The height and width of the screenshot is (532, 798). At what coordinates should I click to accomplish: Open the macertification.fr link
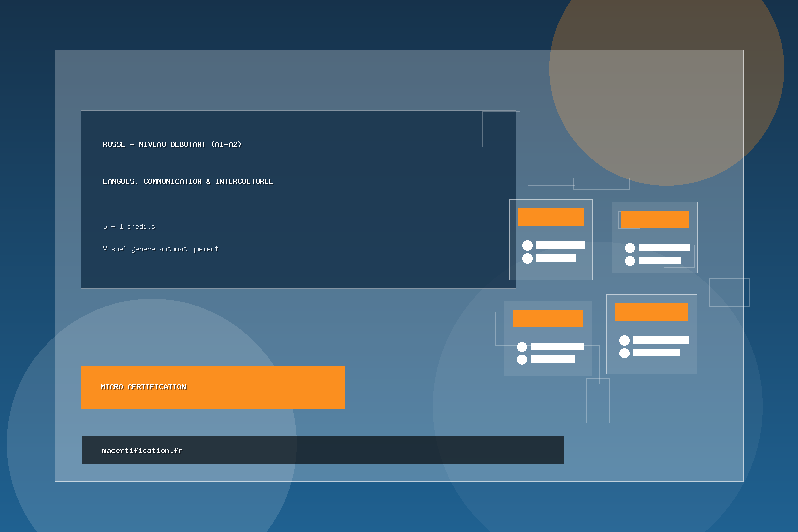click(142, 450)
